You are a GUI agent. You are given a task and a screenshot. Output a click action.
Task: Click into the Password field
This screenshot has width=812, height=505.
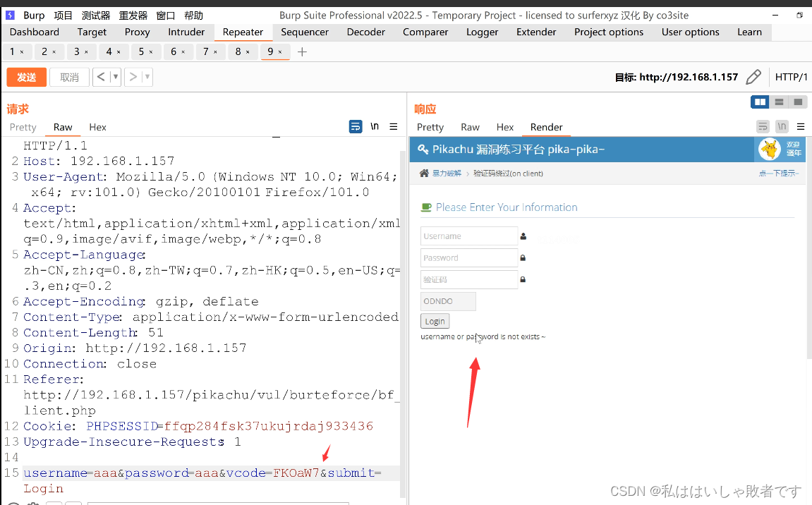point(469,257)
